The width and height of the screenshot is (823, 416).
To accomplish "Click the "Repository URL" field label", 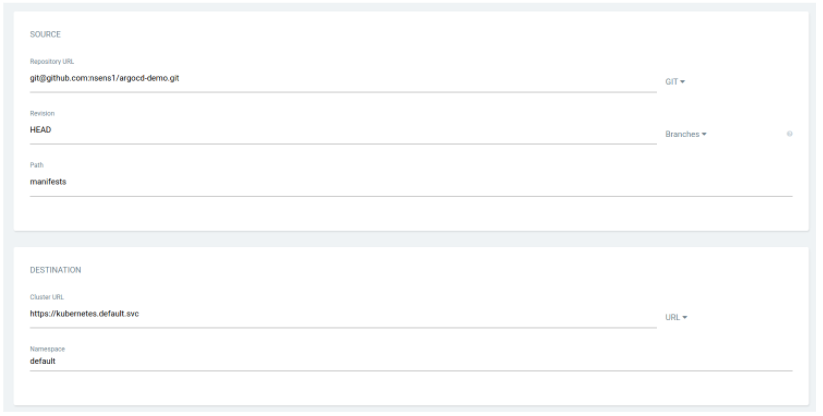I will (48, 61).
